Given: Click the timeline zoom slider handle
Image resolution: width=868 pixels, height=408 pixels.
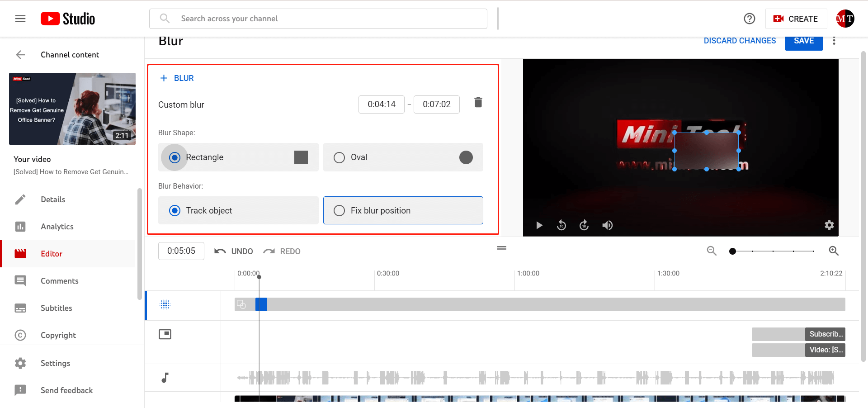Looking at the screenshot, I should pos(732,251).
